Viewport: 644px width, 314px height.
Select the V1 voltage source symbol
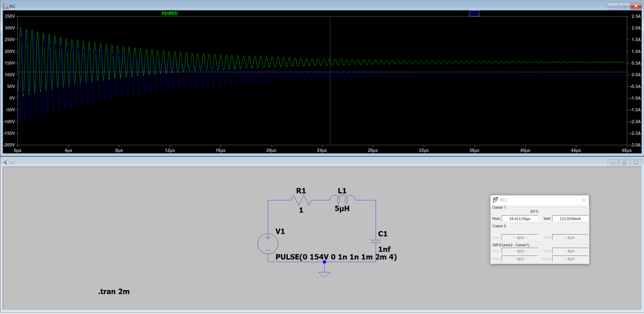tap(268, 243)
